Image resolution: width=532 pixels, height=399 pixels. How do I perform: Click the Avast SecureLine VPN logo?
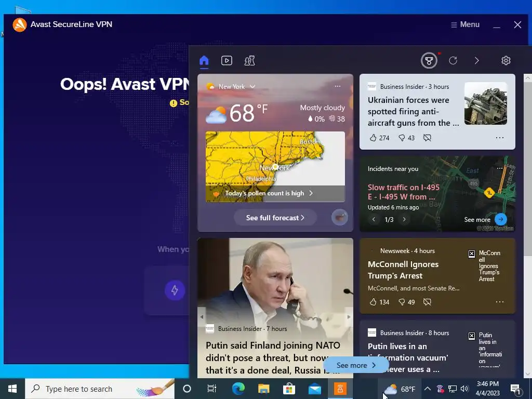20,25
